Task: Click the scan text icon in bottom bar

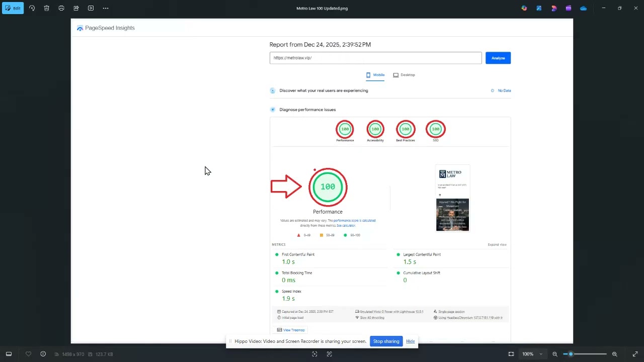Action: (x=330, y=354)
